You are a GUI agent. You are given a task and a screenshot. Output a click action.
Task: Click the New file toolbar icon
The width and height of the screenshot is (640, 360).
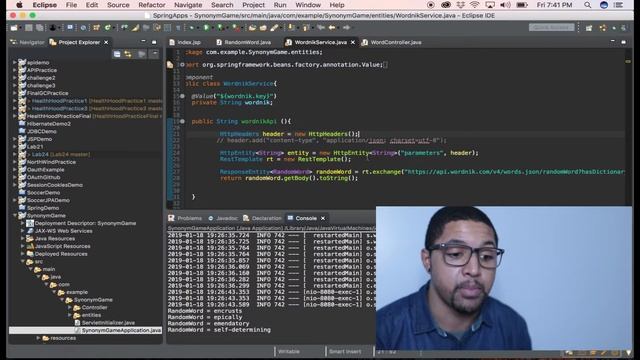[14, 28]
